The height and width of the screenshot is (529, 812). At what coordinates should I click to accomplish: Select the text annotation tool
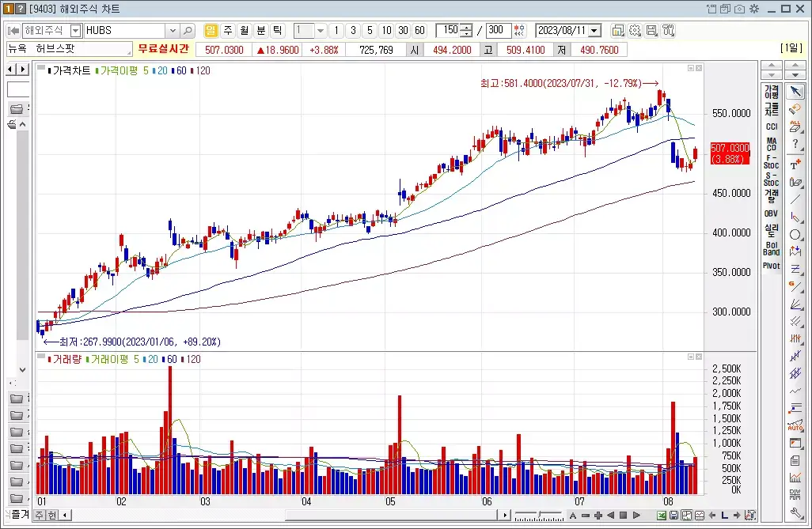pyautogui.click(x=795, y=164)
